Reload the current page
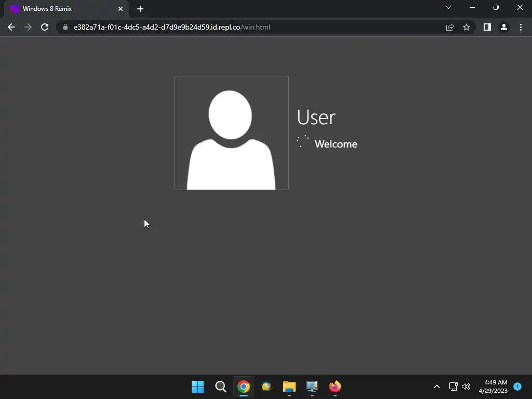532x399 pixels. [45, 27]
